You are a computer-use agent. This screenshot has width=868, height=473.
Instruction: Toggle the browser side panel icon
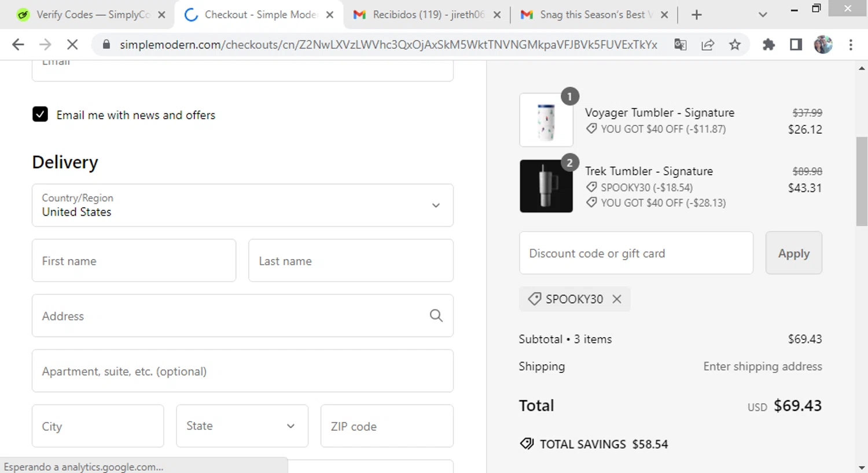click(x=796, y=45)
